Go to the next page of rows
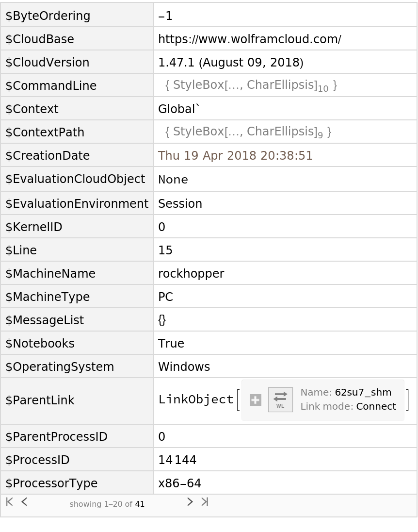This screenshot has width=418, height=532. (190, 502)
